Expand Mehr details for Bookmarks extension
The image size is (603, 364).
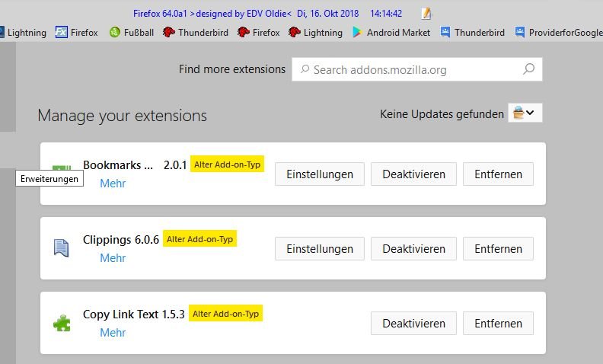pos(113,184)
